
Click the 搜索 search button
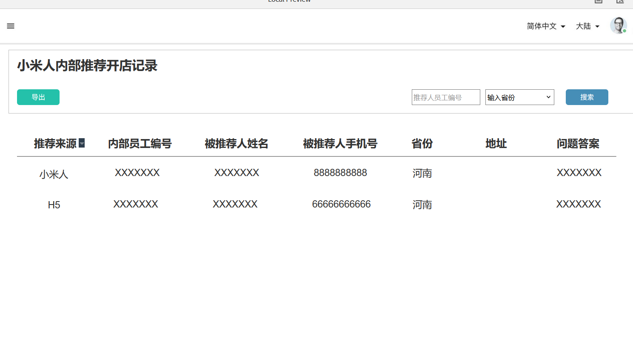(587, 97)
